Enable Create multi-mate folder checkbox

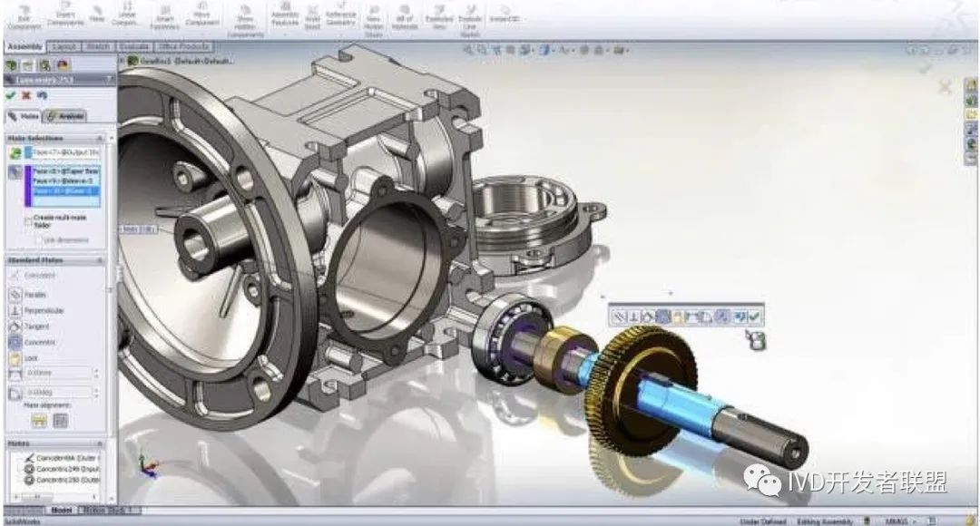(x=25, y=219)
